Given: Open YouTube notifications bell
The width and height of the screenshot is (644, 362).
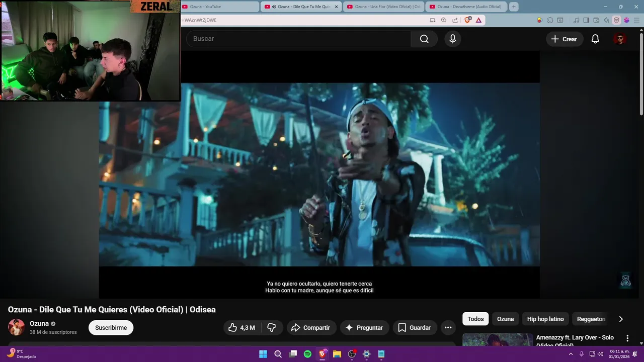Looking at the screenshot, I should click(595, 39).
